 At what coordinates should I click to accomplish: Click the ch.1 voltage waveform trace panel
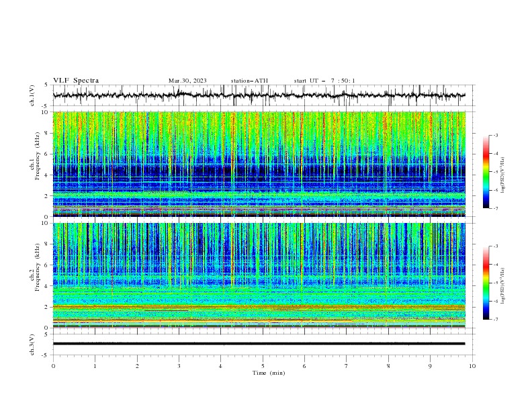point(263,95)
